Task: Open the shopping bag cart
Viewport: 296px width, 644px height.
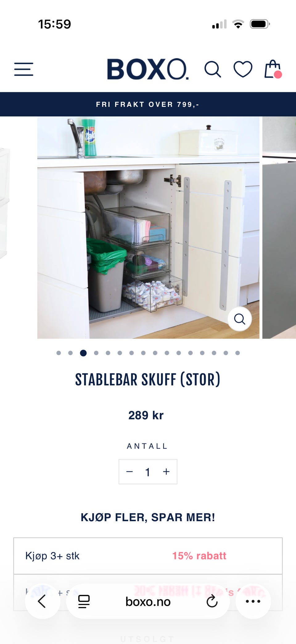Action: pyautogui.click(x=273, y=69)
